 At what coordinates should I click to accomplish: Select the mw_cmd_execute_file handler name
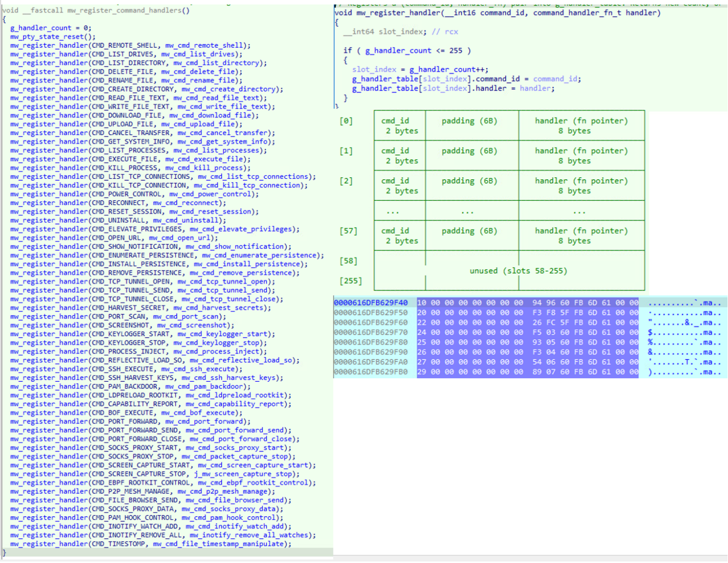[x=204, y=159]
